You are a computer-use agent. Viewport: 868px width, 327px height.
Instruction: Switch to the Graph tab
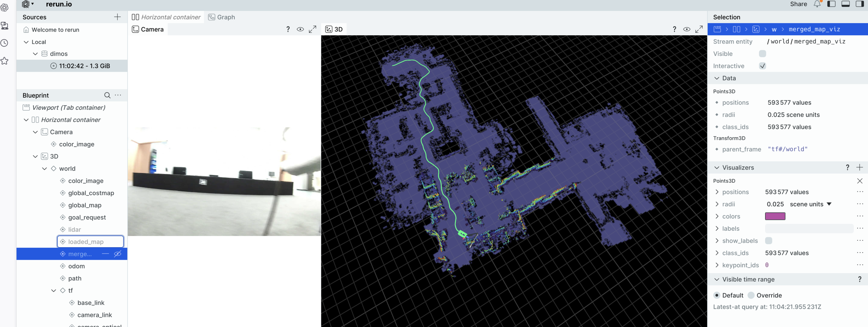click(221, 17)
